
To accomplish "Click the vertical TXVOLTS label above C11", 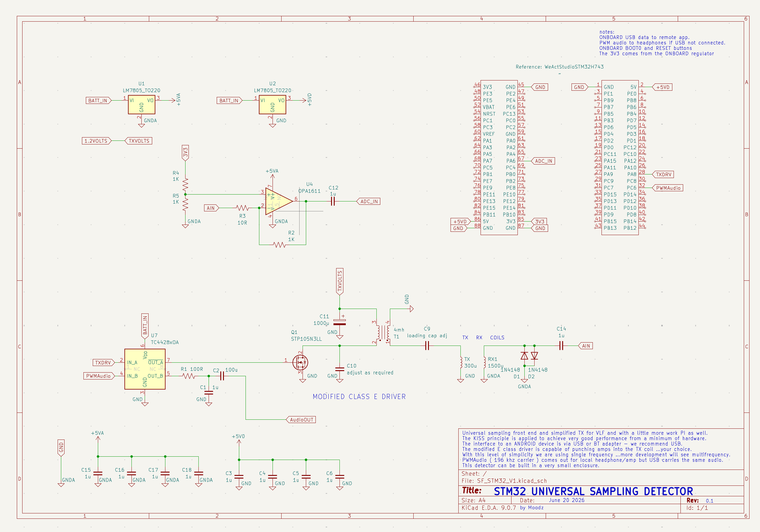I will 339,281.
